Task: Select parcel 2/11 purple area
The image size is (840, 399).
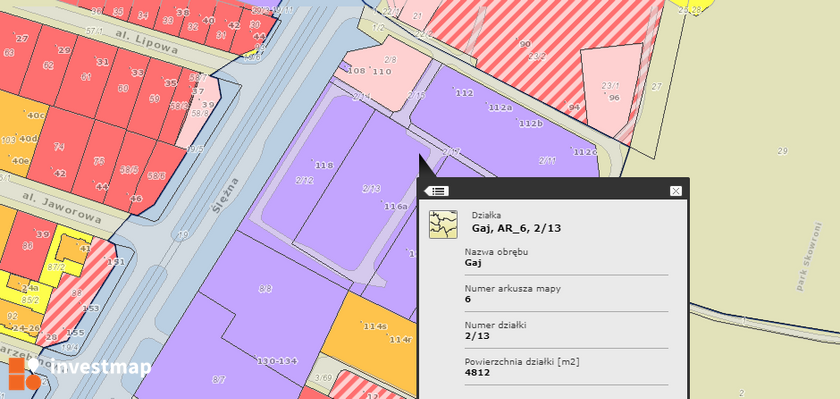Action: coord(548,160)
